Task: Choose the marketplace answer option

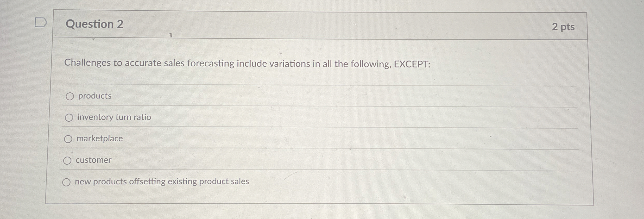Action: pos(68,139)
